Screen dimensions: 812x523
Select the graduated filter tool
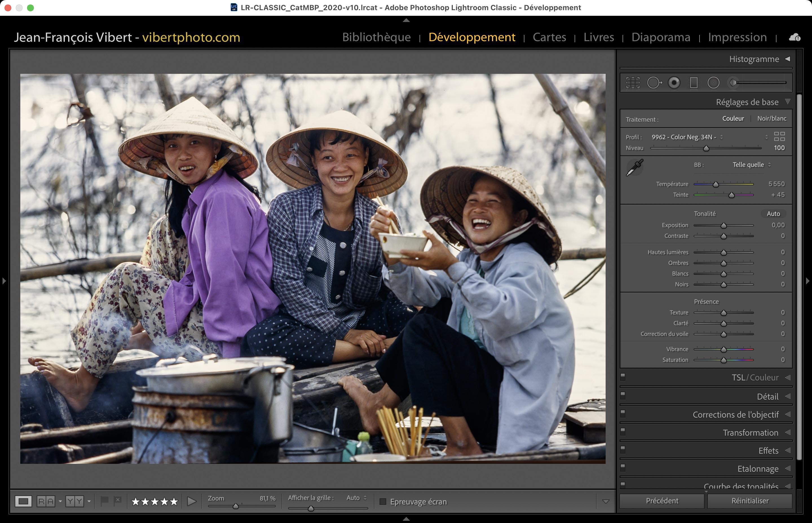694,83
